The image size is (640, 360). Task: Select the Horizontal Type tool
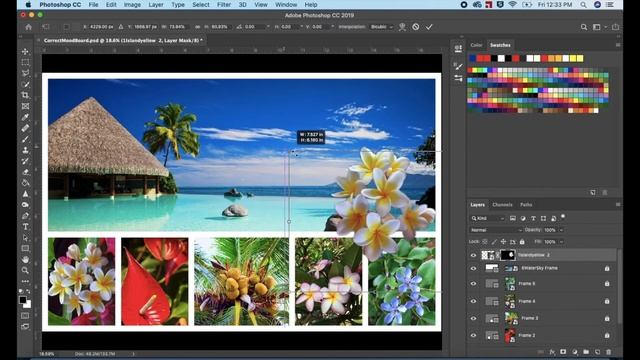click(25, 227)
